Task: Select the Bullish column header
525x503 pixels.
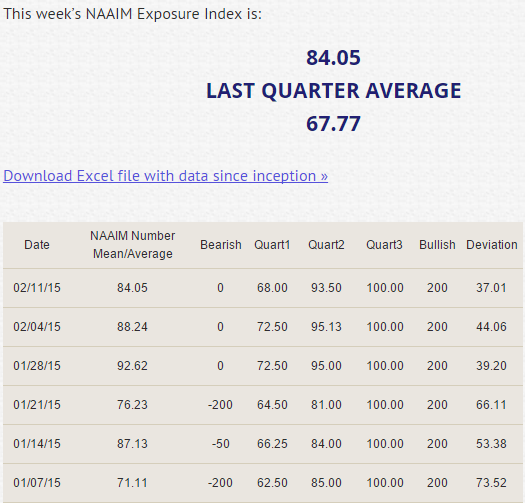Action: coord(437,245)
